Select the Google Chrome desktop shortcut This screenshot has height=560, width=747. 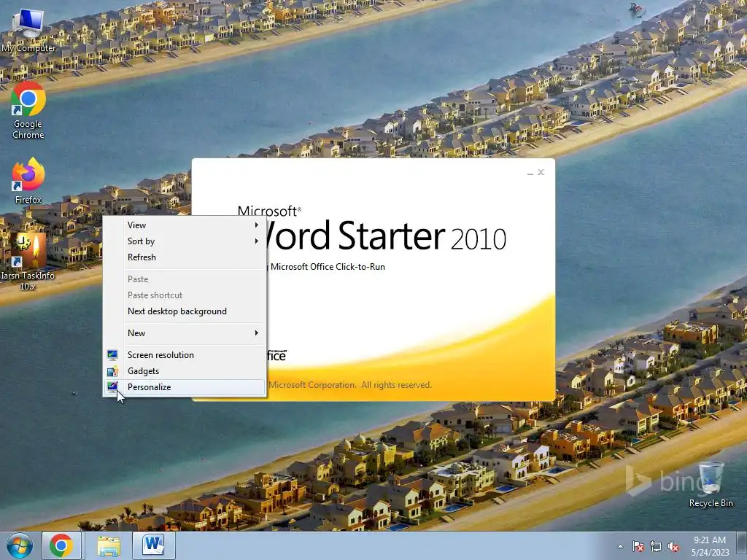coord(28,110)
